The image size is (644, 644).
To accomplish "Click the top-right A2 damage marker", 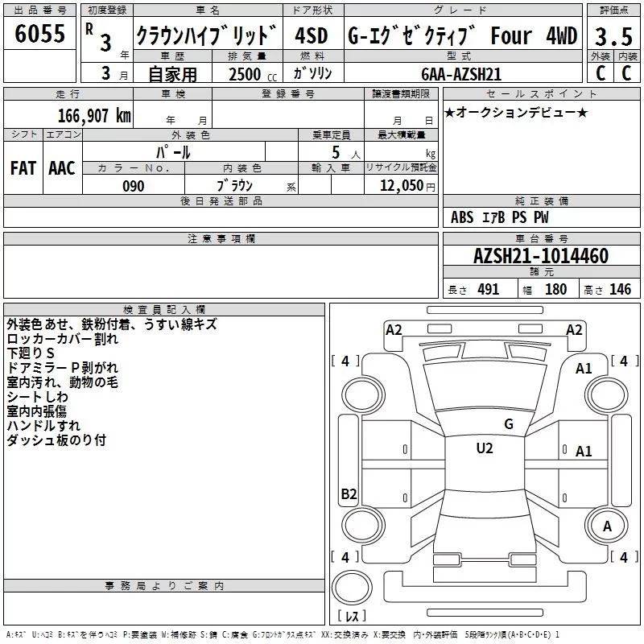I will [x=574, y=329].
